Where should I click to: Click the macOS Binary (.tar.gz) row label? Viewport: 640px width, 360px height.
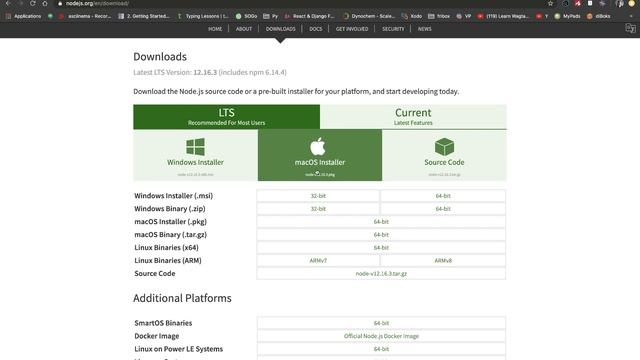click(x=171, y=235)
